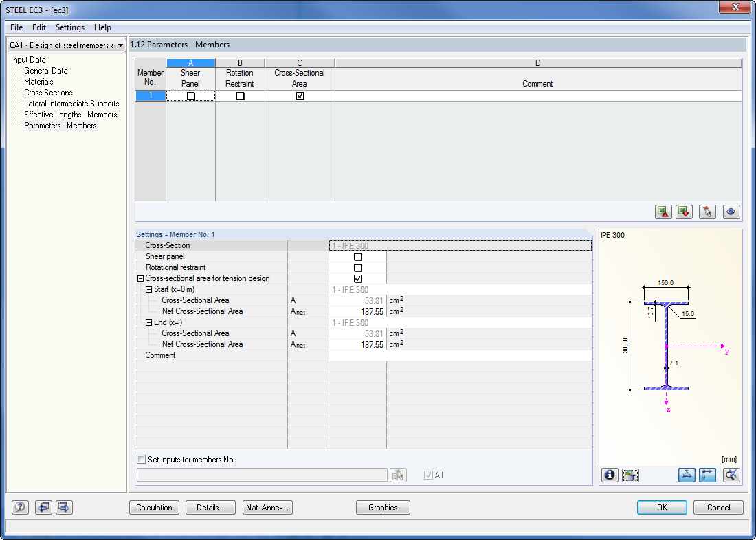Click the OK button

click(662, 507)
